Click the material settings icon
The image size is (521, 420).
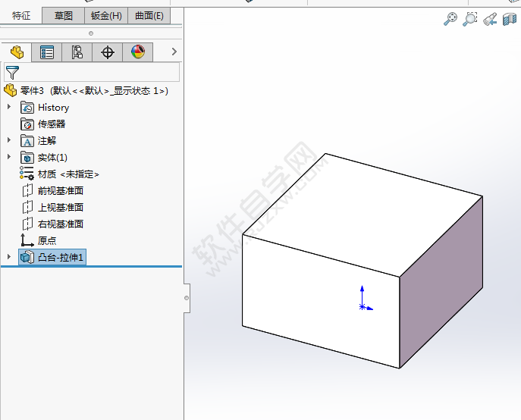[27, 173]
